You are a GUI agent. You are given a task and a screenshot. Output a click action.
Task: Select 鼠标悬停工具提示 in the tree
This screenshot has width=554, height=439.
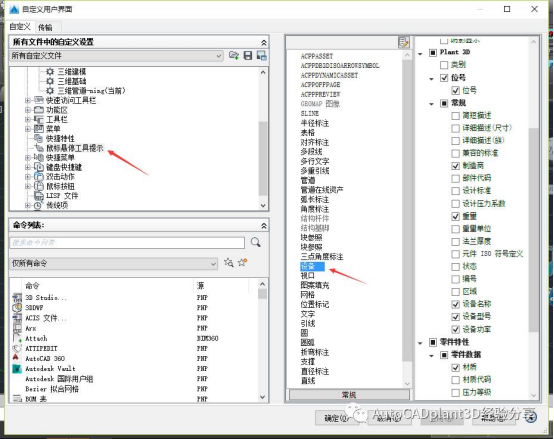[x=75, y=148]
